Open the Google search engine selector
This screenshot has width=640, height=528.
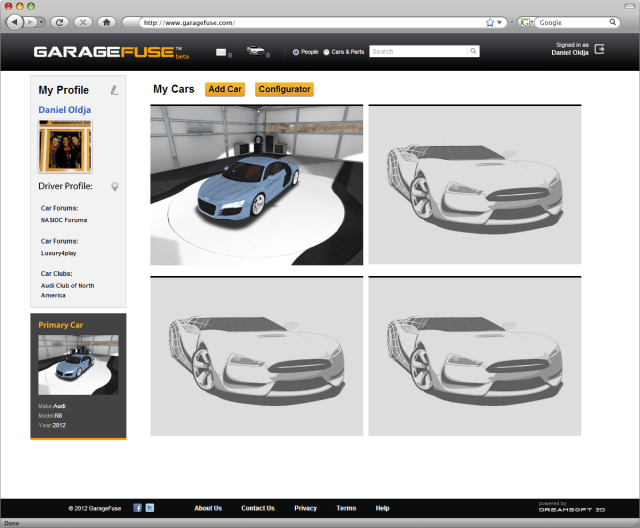pyautogui.click(x=527, y=22)
